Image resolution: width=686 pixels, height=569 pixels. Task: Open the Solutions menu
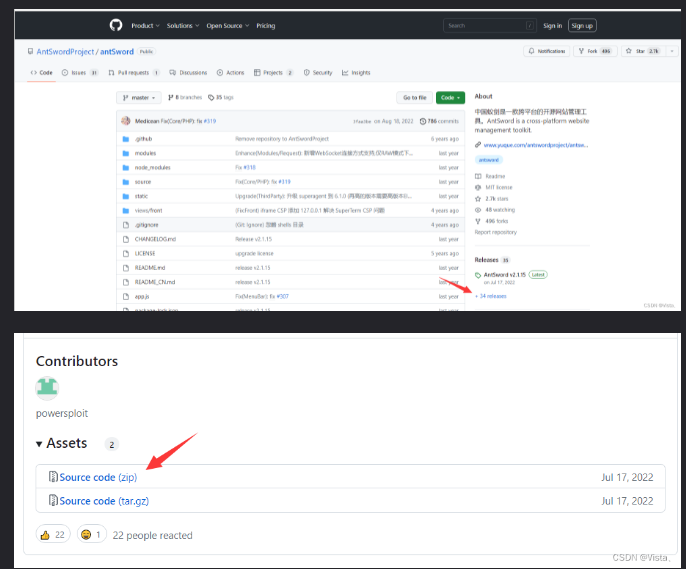click(183, 26)
